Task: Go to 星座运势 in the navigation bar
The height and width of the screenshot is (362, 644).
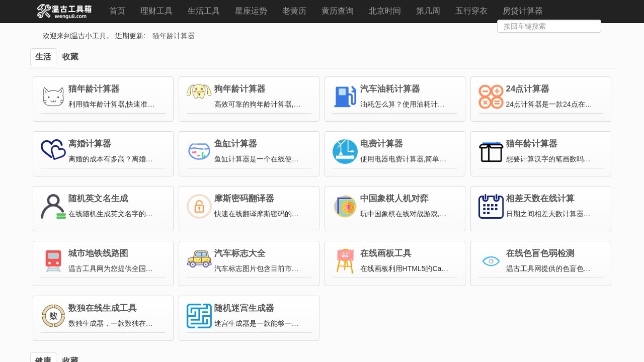Action: coord(251,11)
